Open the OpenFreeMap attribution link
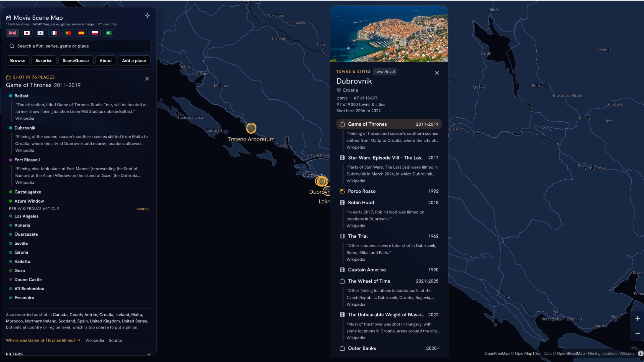The width and height of the screenshot is (644, 362). (497, 354)
